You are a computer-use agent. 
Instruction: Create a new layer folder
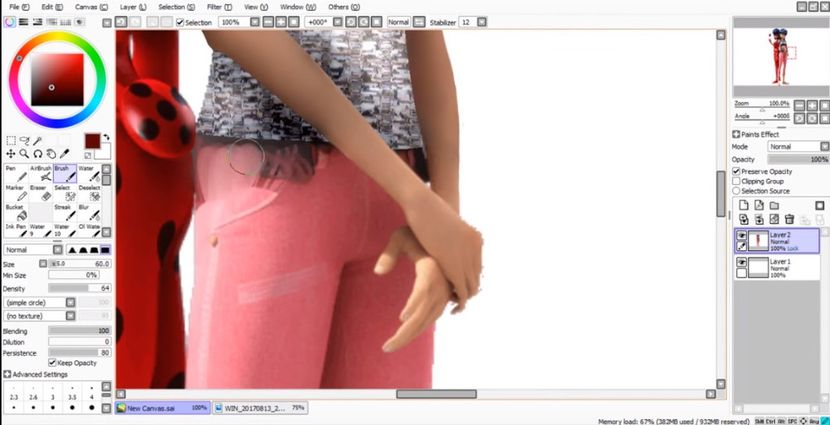(x=774, y=205)
